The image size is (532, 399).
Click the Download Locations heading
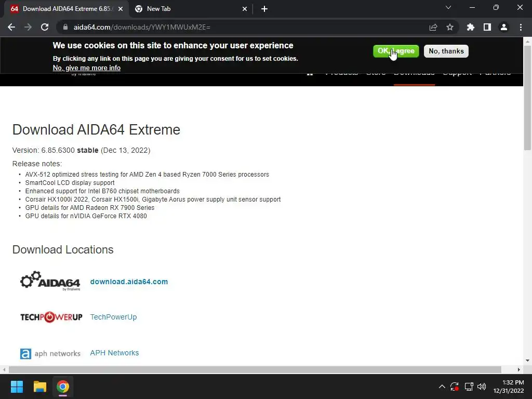click(63, 250)
